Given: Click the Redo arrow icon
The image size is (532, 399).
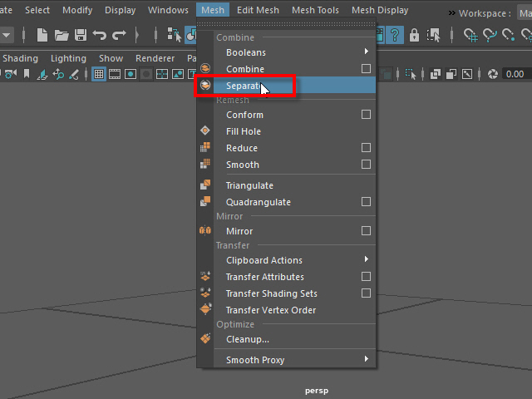Looking at the screenshot, I should (x=119, y=35).
